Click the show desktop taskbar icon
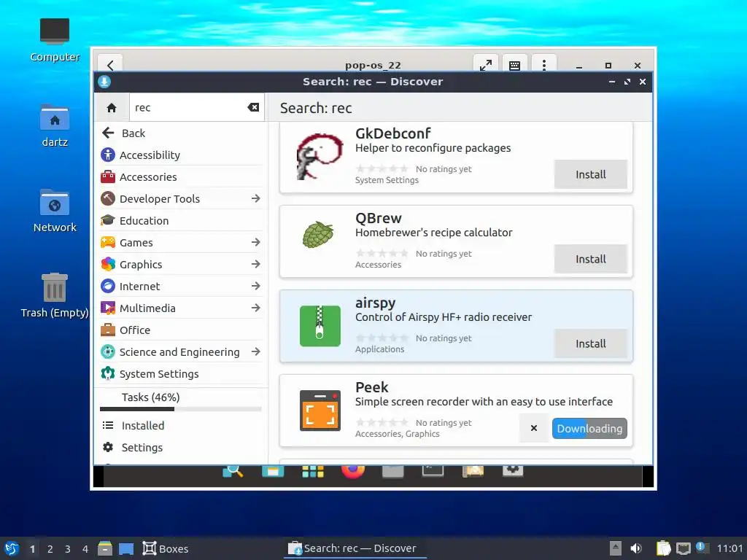This screenshot has width=747, height=560. point(125,549)
